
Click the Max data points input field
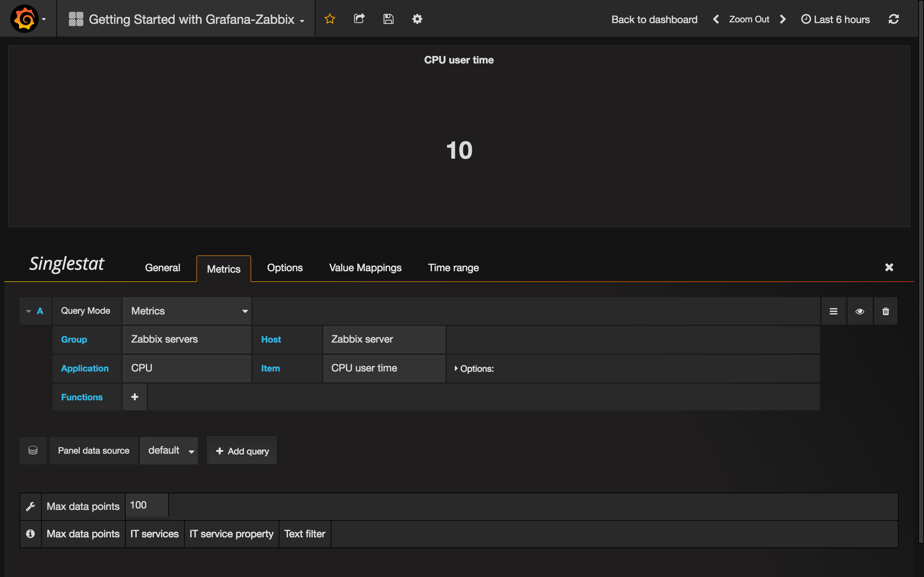tap(147, 505)
